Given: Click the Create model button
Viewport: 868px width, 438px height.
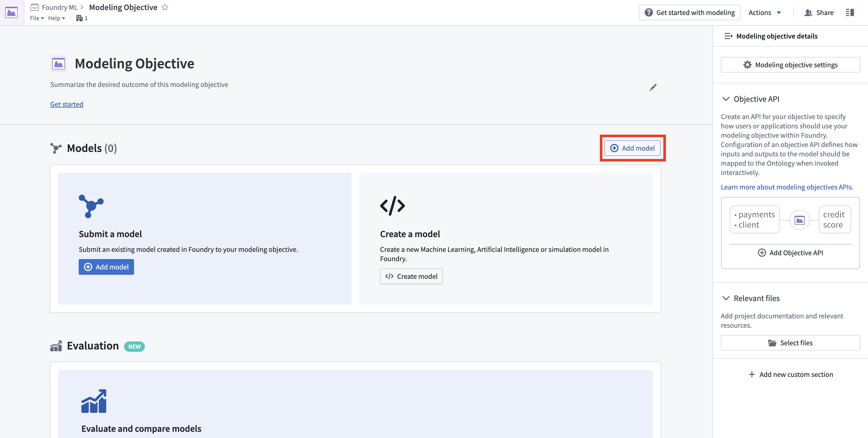Looking at the screenshot, I should pos(411,276).
